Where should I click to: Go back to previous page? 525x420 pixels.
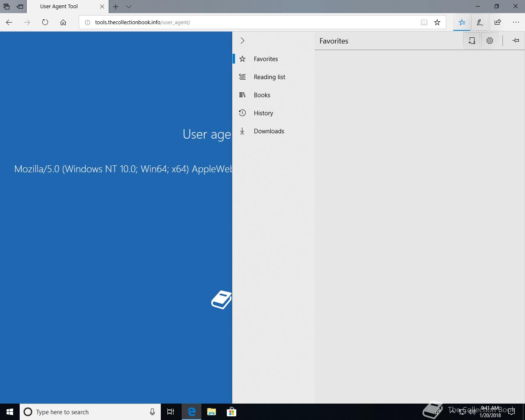(x=9, y=22)
